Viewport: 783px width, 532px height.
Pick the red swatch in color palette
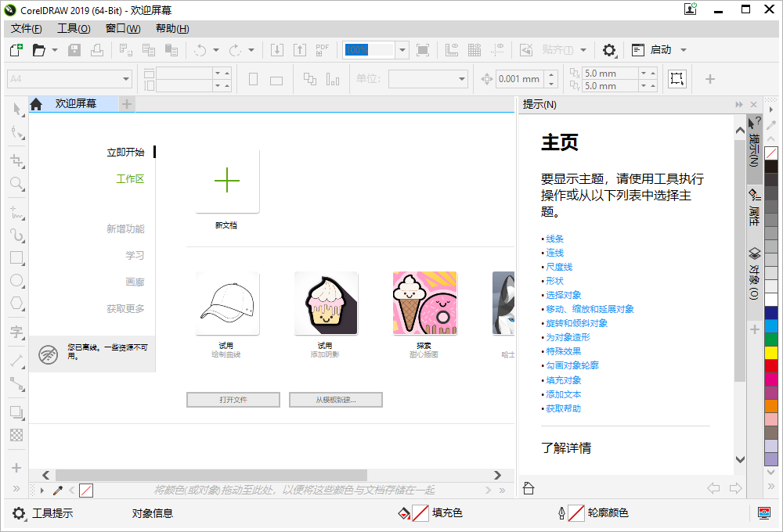pos(771,366)
